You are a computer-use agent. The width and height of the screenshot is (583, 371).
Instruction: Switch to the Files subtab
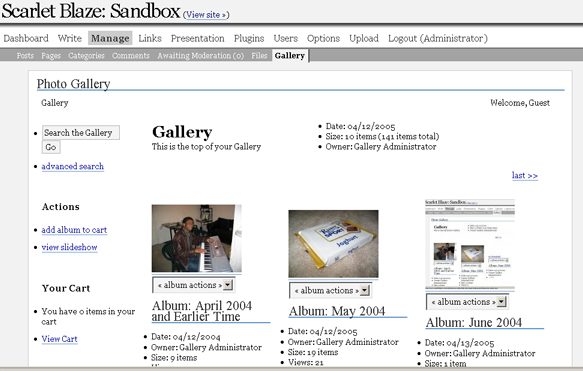click(259, 56)
